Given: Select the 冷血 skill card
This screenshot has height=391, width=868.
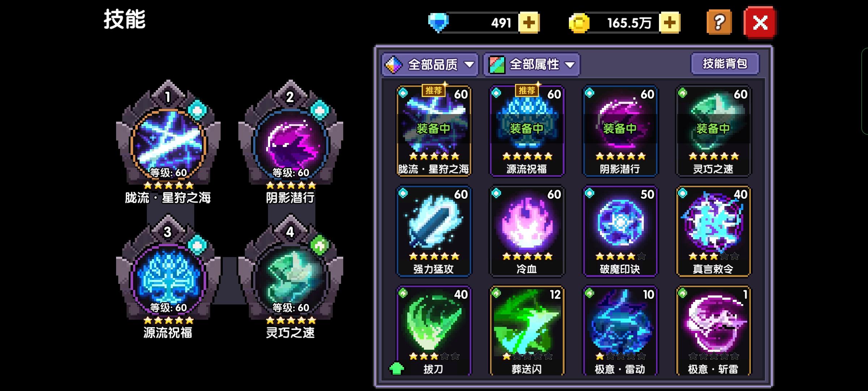Looking at the screenshot, I should click(527, 232).
